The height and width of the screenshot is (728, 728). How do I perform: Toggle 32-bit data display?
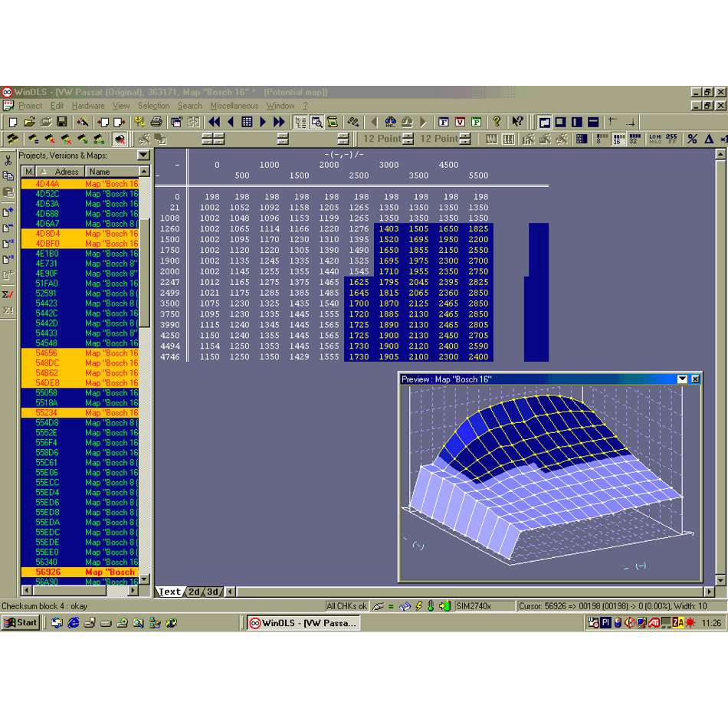[x=635, y=139]
